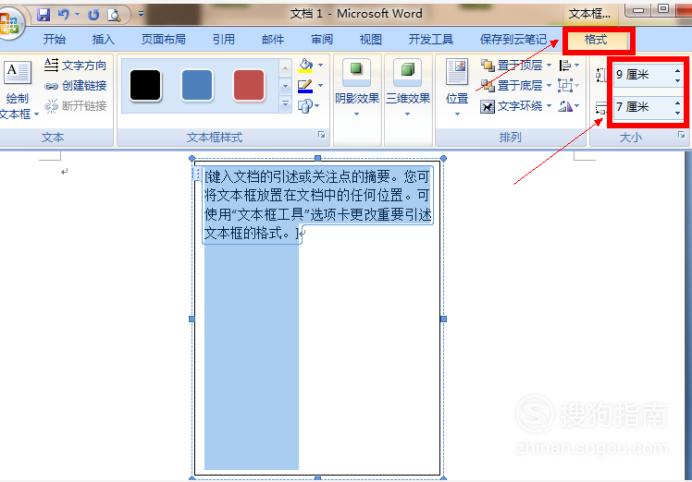Click the height field showing 9 厘米
The width and height of the screenshot is (692, 482).
643,75
